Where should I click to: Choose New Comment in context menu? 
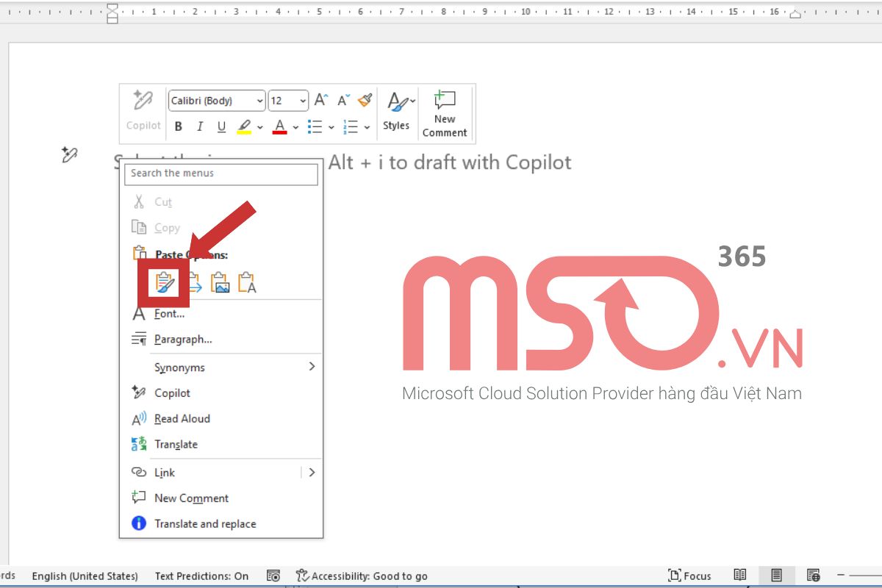pos(221,498)
